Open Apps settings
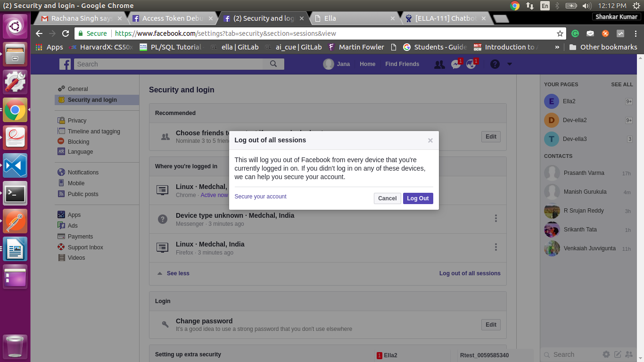The width and height of the screenshot is (644, 362). coord(74,215)
